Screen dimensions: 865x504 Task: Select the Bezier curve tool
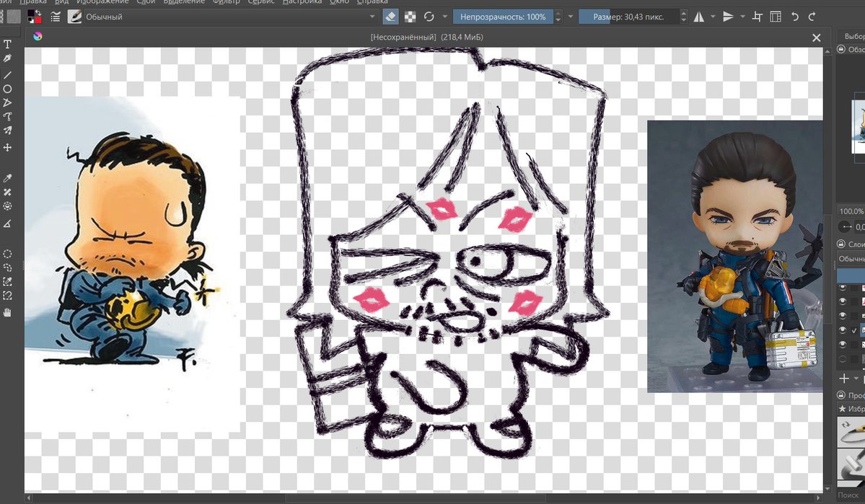[8, 117]
